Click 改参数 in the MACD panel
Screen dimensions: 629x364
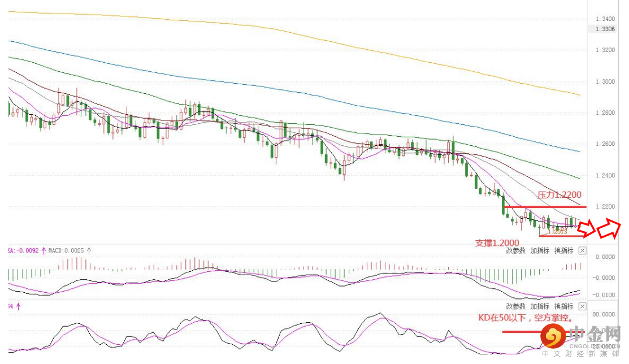pos(515,251)
